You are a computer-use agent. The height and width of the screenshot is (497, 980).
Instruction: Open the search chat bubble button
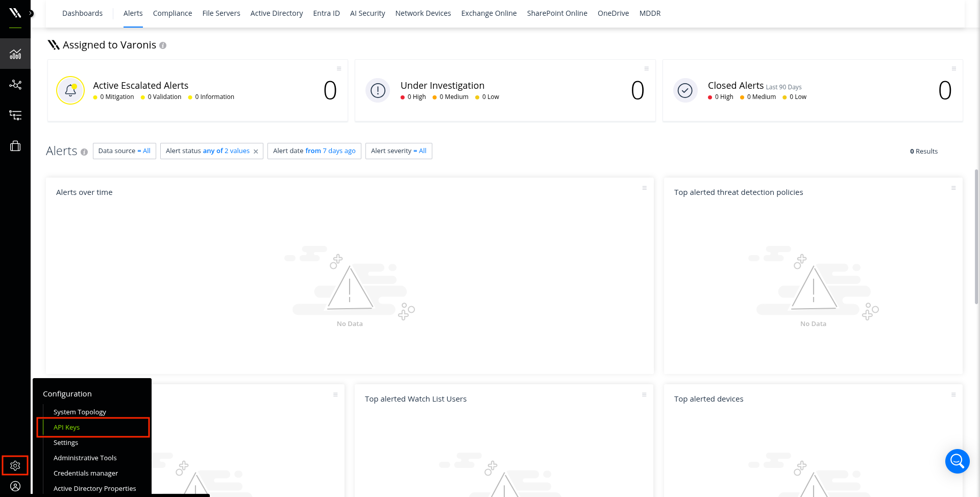pos(957,461)
